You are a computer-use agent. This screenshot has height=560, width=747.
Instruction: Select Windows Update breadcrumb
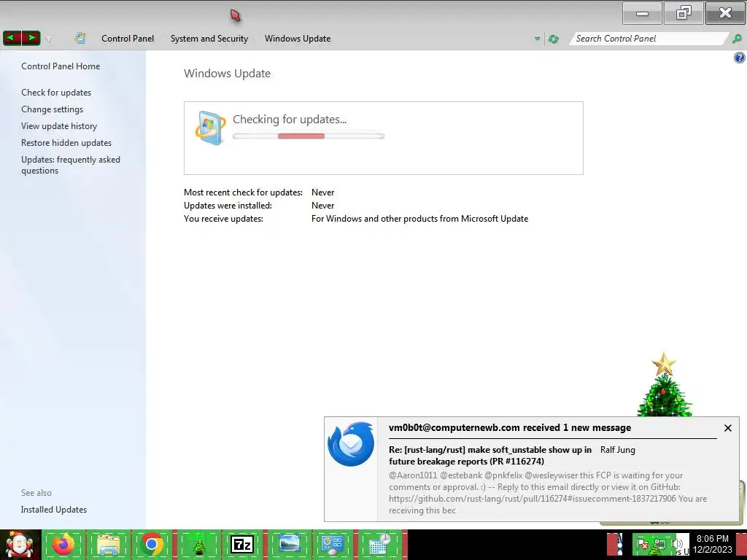298,39
